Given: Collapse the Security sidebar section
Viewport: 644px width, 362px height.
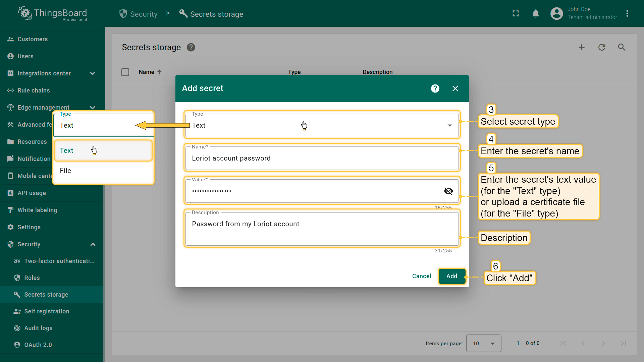Looking at the screenshot, I should click(93, 244).
